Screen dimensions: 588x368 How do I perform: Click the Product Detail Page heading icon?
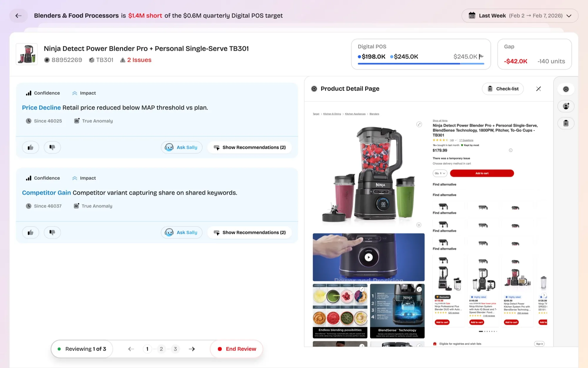pos(314,89)
